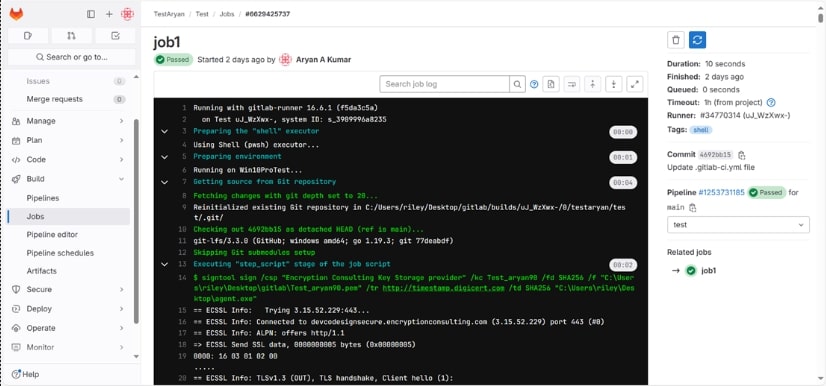Open merge requests shortcut icon
Viewport: 826px width, 386px height.
click(72, 36)
